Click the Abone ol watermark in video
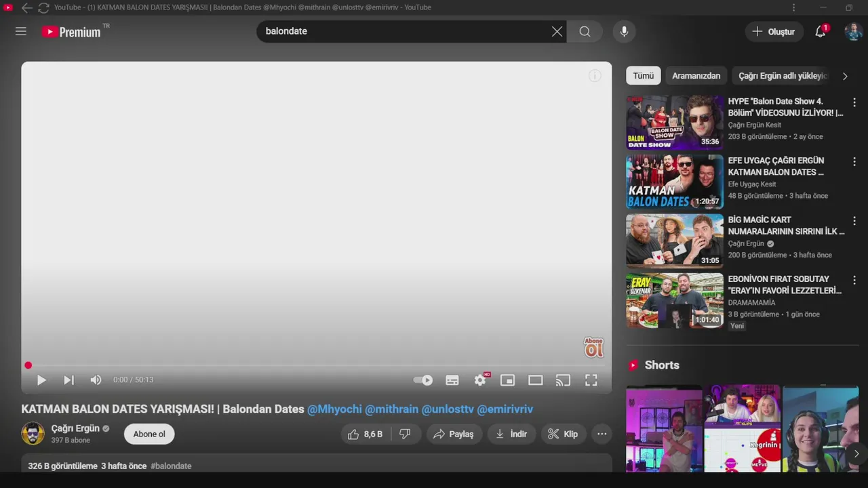This screenshot has height=488, width=868. coord(594,348)
